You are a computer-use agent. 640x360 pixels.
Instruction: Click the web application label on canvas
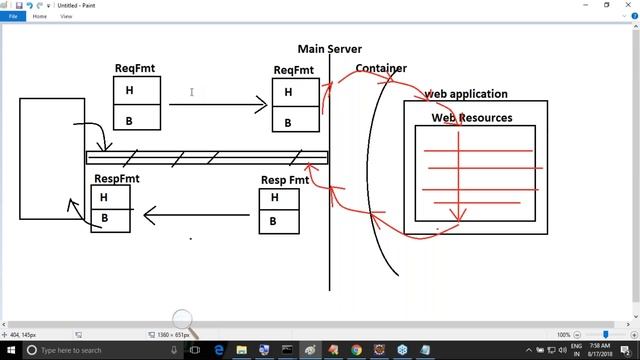[x=466, y=94]
